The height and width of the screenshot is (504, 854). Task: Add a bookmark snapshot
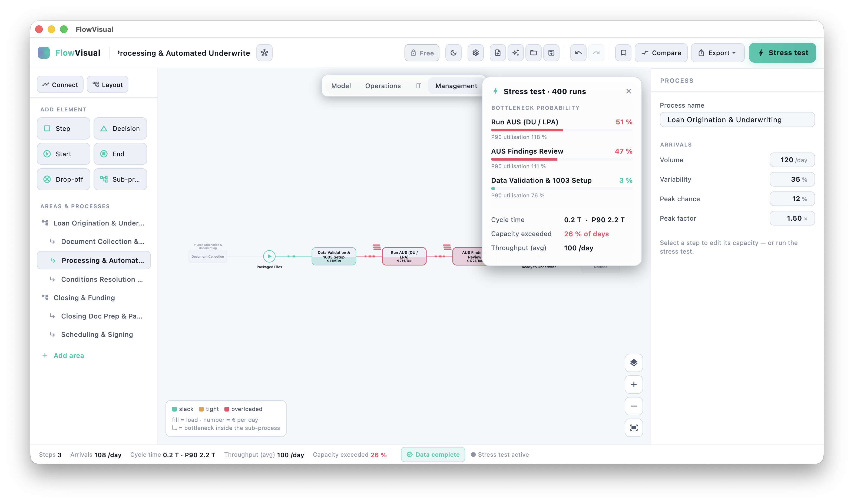(x=623, y=53)
